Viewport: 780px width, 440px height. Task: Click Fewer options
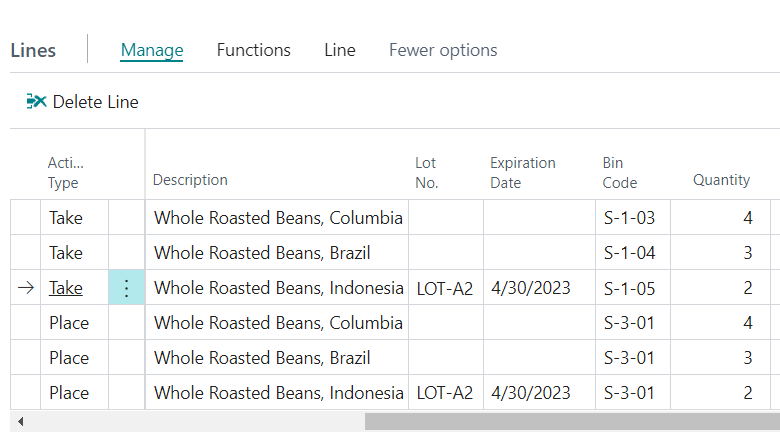pyautogui.click(x=443, y=50)
